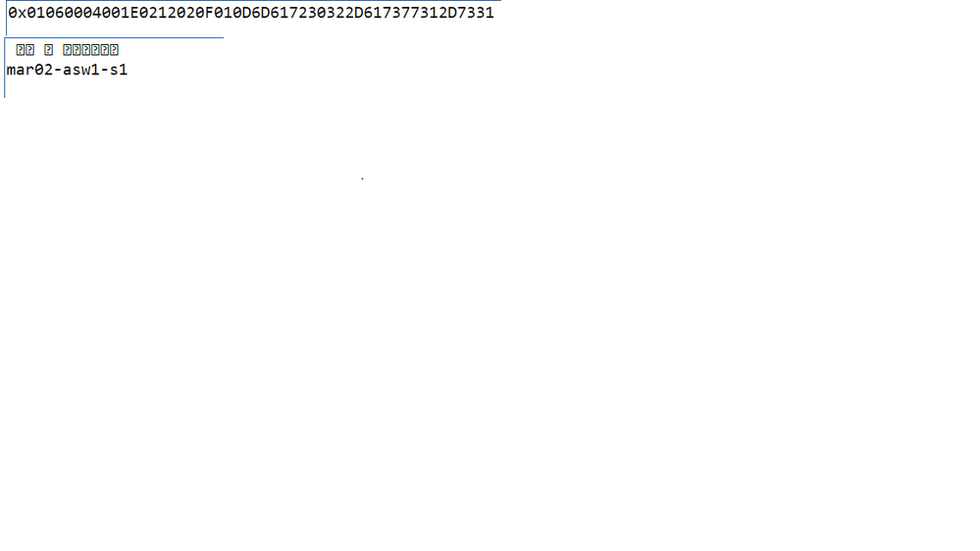Click the 'mar02' part of the result
Image resolution: width=980 pixels, height=551 pixels.
(x=29, y=70)
